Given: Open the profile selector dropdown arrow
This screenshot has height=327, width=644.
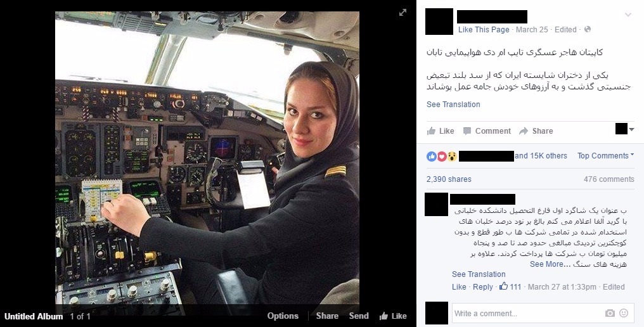Looking at the screenshot, I should pos(632,129).
